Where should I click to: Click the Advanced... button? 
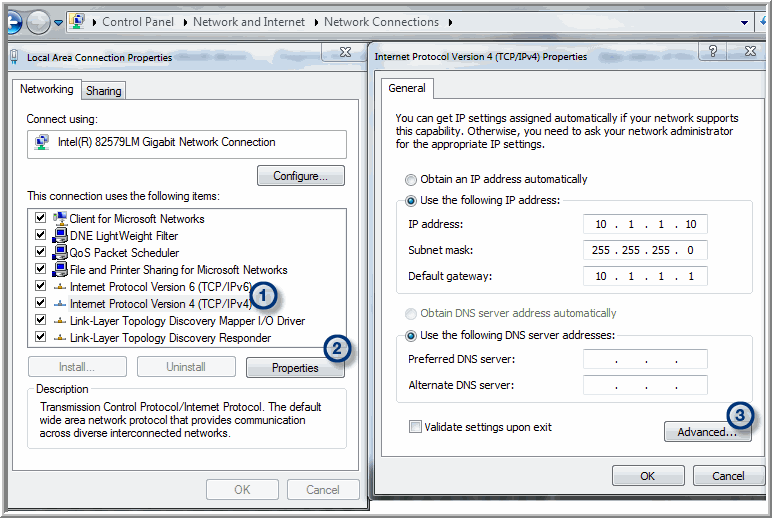[x=707, y=432]
